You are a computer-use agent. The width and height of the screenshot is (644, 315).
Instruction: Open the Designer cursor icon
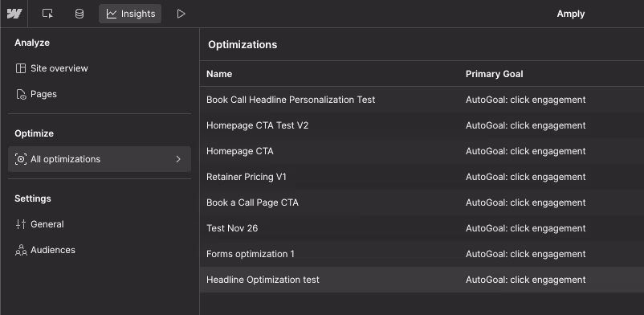click(47, 14)
